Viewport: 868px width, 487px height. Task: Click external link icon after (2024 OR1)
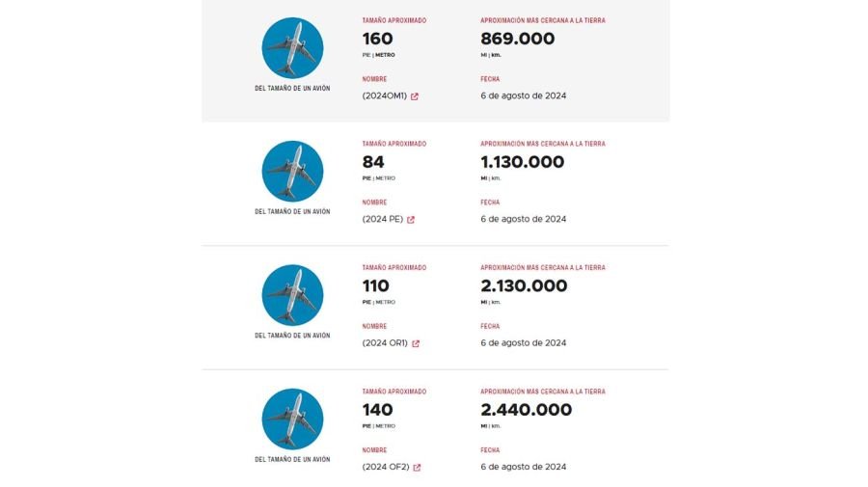coord(416,343)
